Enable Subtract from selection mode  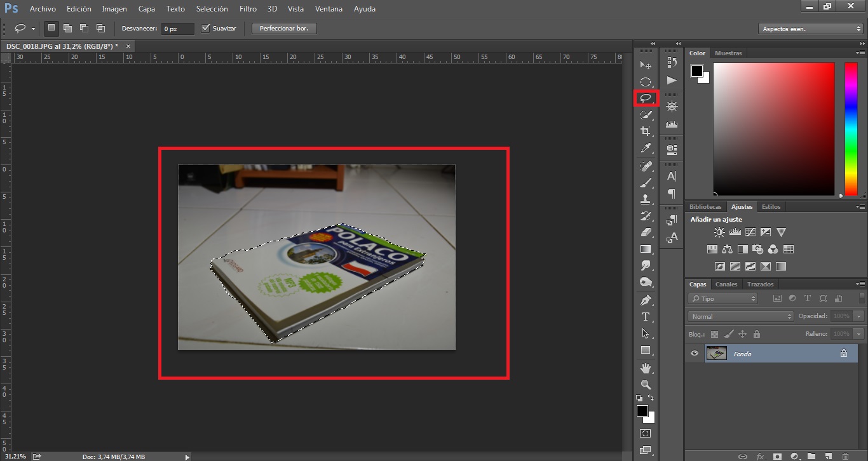pos(84,28)
